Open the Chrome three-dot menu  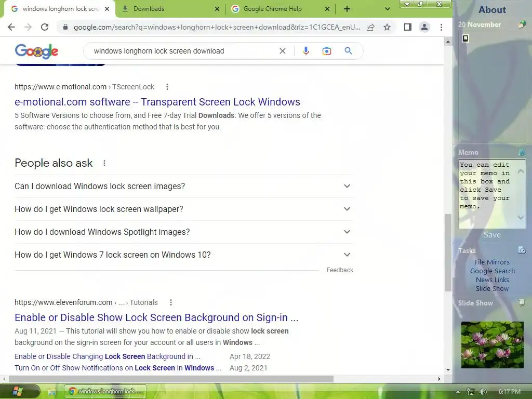441,27
